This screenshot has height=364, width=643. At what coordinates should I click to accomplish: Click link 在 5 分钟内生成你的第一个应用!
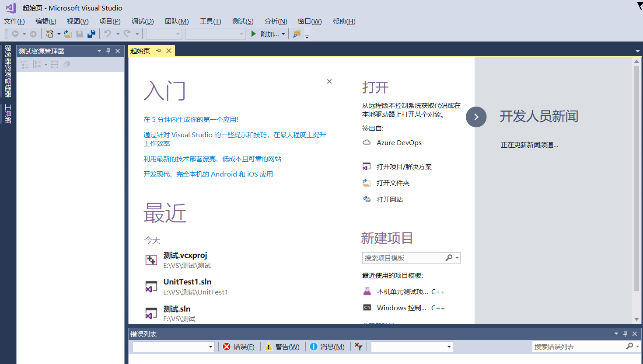point(191,119)
